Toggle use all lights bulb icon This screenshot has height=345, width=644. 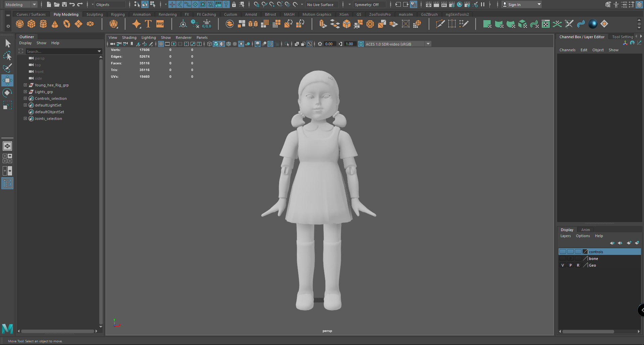[241, 44]
